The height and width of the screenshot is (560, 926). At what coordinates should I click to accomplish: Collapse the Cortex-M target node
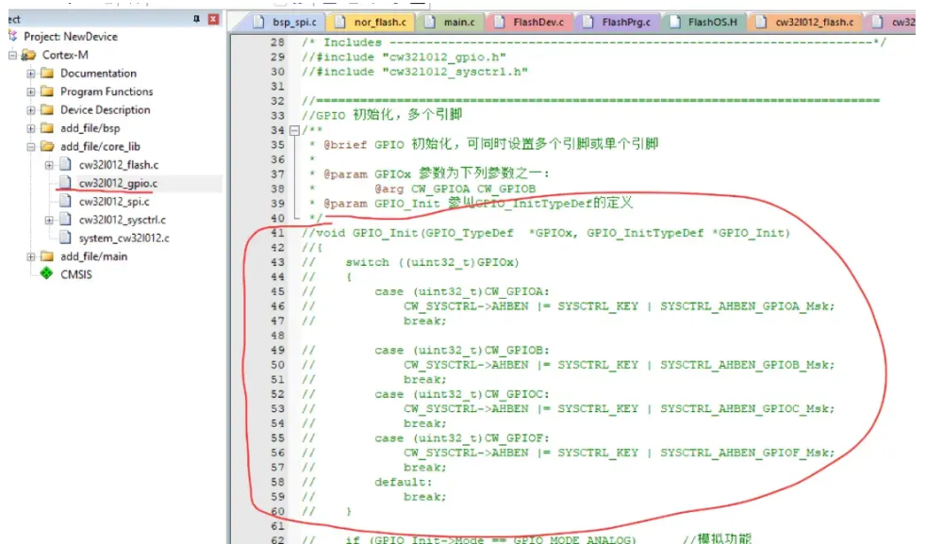tap(12, 55)
